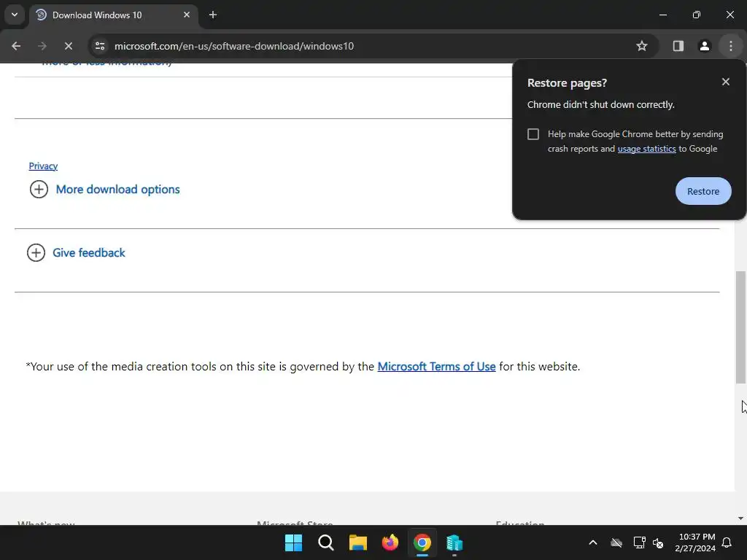Viewport: 747px width, 560px height.
Task: Open the clock showing 10:37 PM
Action: click(x=695, y=542)
